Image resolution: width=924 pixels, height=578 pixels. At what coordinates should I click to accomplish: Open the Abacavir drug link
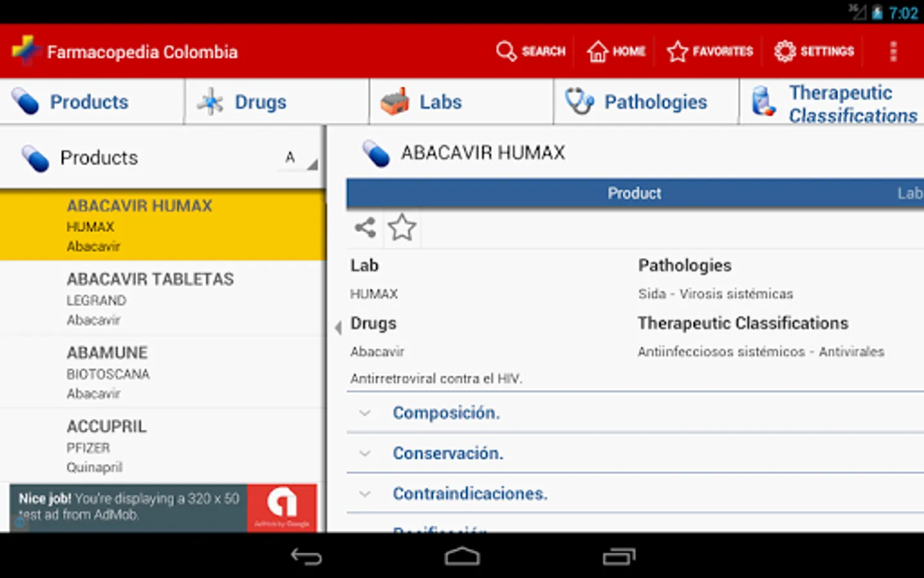(377, 352)
